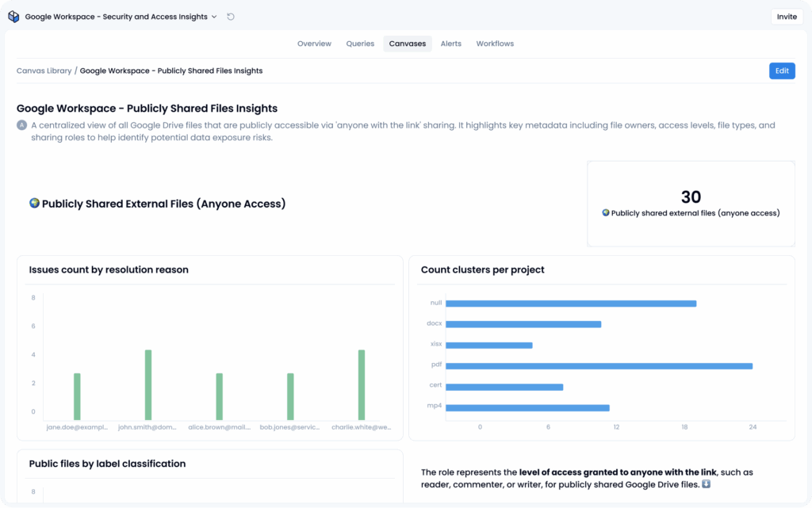
Task: Click the Public files by label classification title
Action: [107, 464]
